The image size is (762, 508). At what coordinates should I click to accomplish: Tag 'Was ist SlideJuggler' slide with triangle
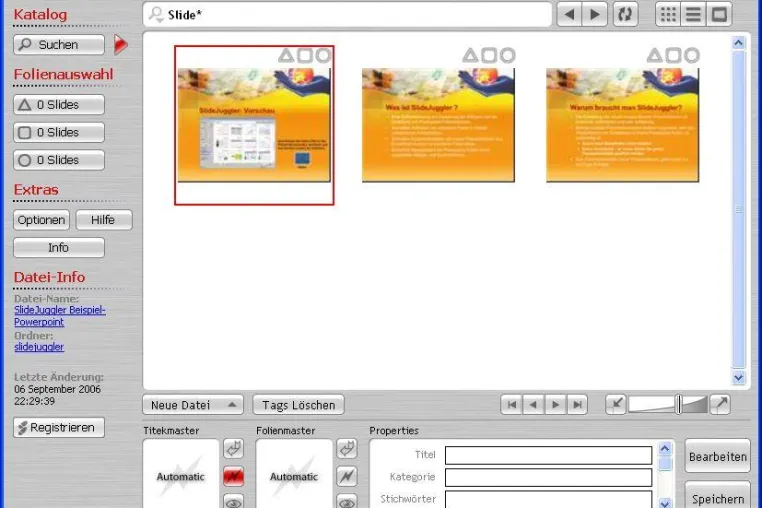pos(470,55)
